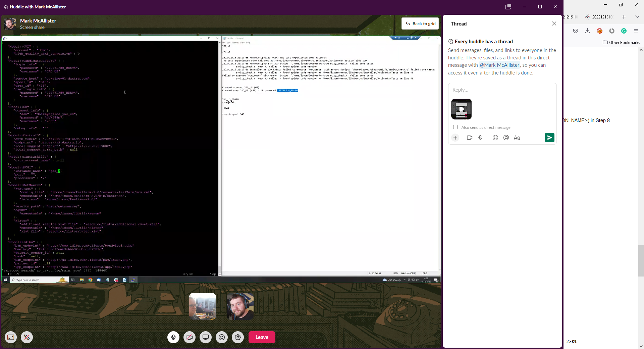Open huddle in a pop-out window

pos(508,7)
